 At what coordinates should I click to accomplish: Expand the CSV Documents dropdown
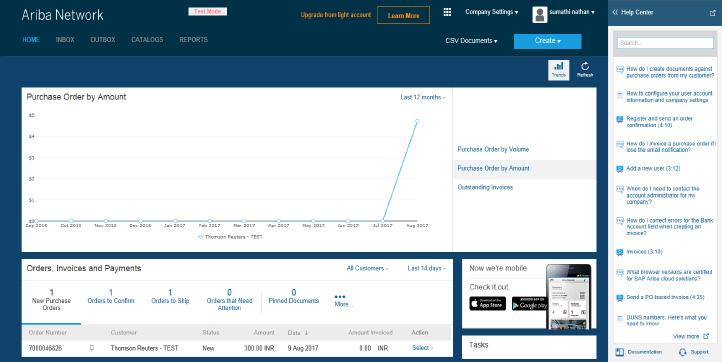tap(471, 41)
